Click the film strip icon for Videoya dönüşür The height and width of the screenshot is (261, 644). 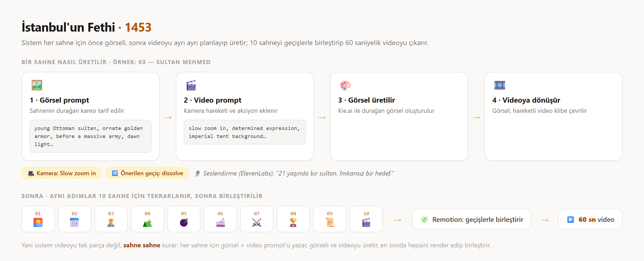(500, 85)
